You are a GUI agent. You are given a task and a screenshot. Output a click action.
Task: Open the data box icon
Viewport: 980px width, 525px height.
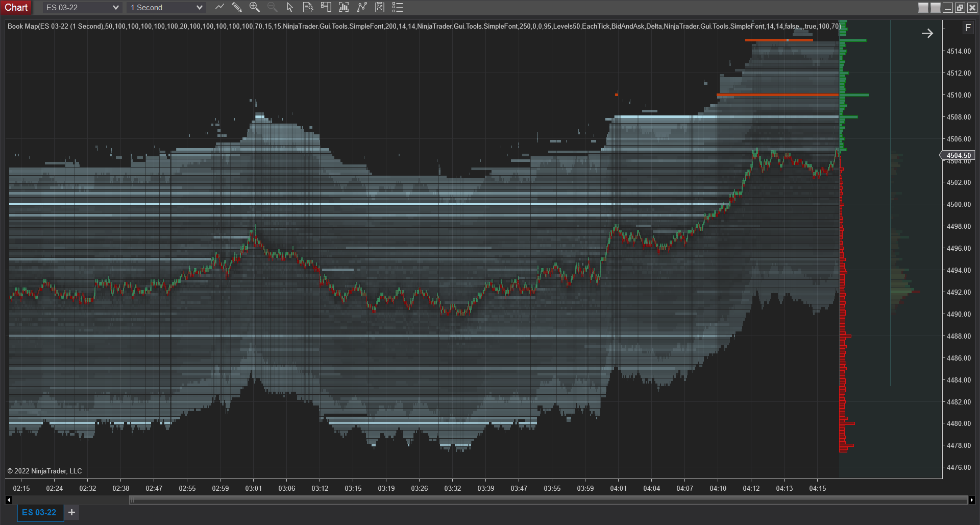(x=308, y=7)
